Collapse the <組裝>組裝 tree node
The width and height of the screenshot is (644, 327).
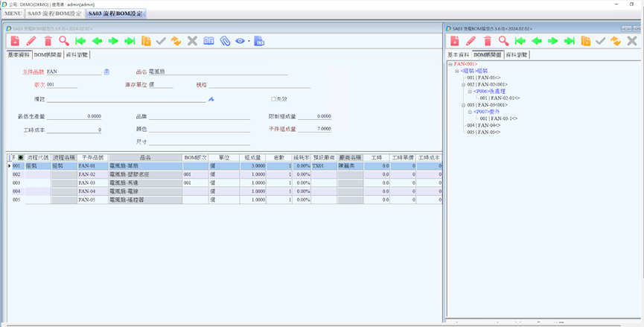(x=456, y=71)
